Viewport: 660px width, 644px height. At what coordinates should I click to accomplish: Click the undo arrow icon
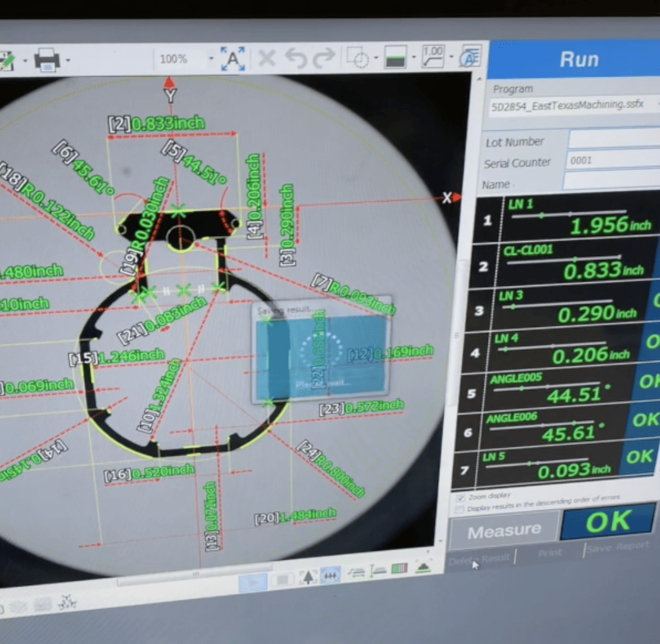[296, 58]
